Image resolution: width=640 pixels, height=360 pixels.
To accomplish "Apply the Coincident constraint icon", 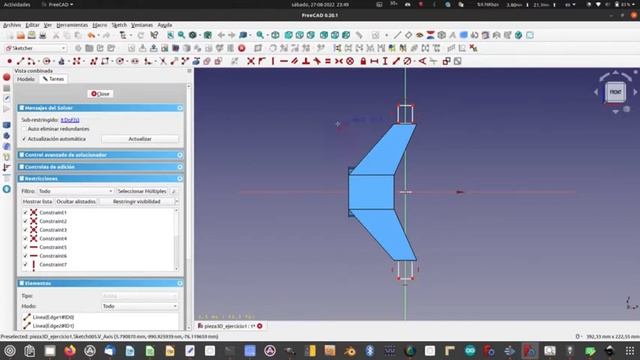I will click(x=251, y=61).
